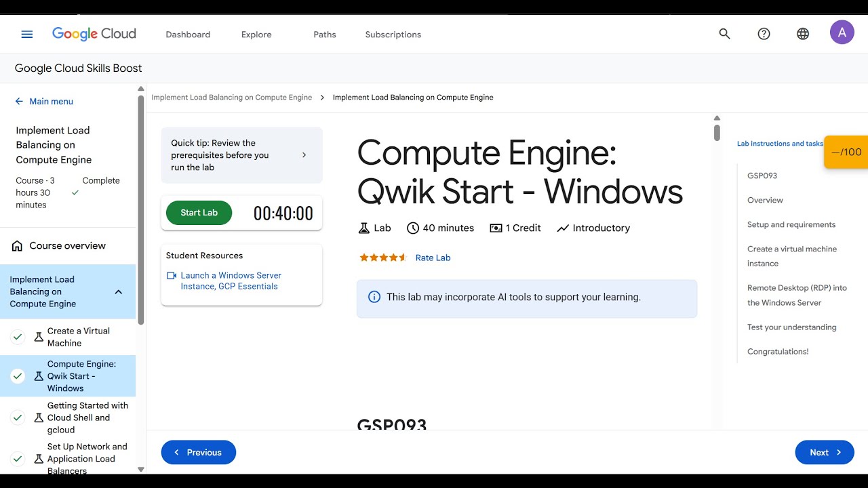Screen dimensions: 868x488
Task: Open the account avatar labeled A
Action: tap(842, 32)
